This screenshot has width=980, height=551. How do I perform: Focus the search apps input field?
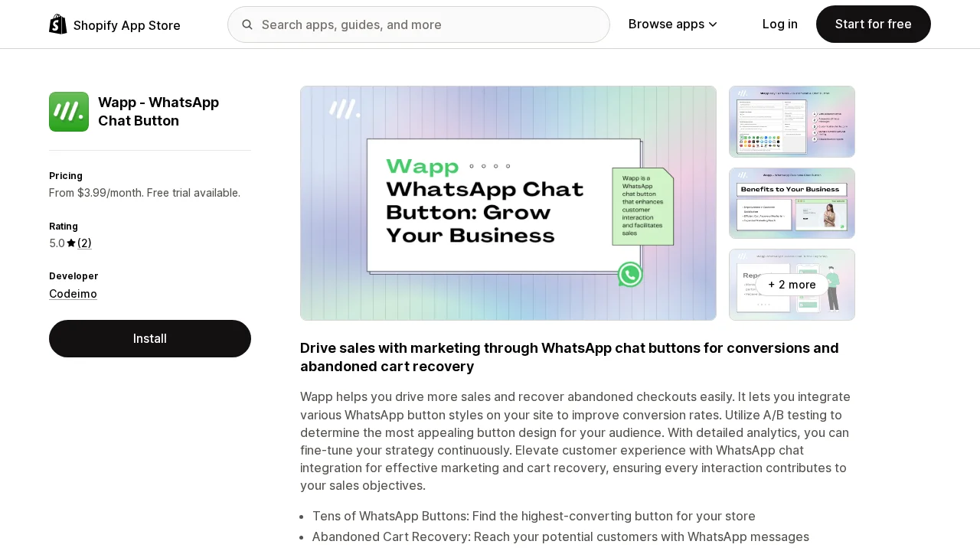click(419, 24)
